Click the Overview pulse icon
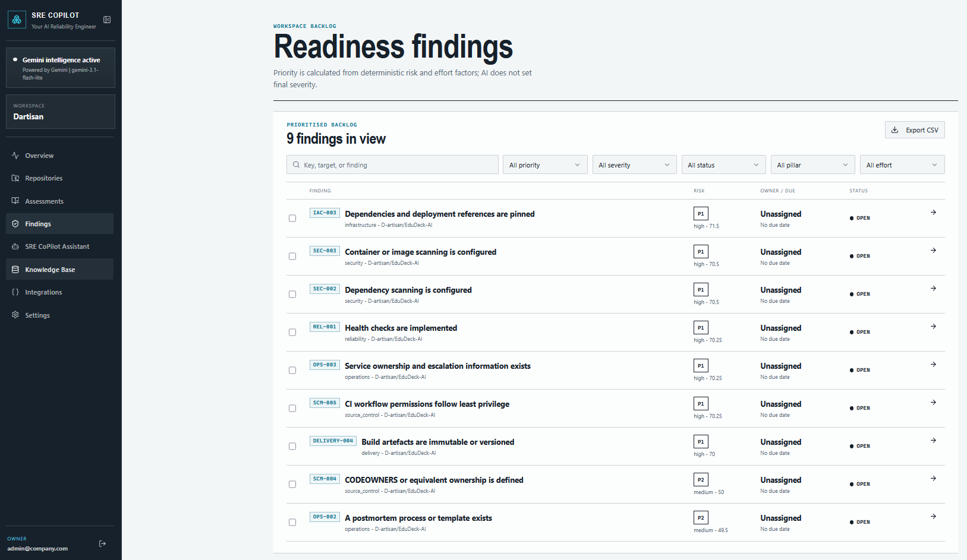This screenshot has width=967, height=560. [15, 156]
